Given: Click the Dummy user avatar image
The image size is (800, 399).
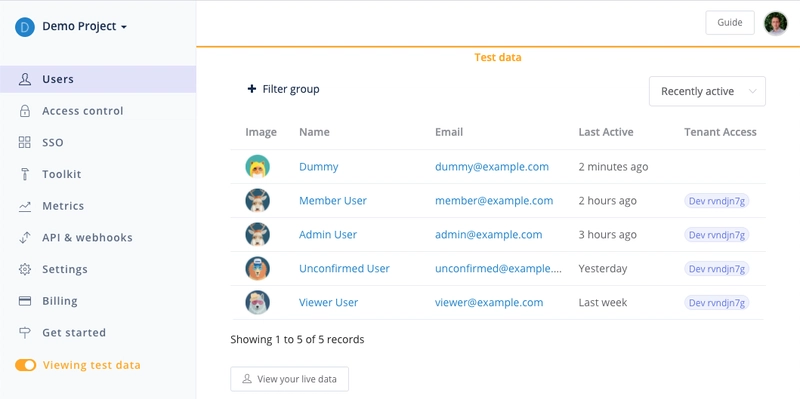Looking at the screenshot, I should pos(257,166).
